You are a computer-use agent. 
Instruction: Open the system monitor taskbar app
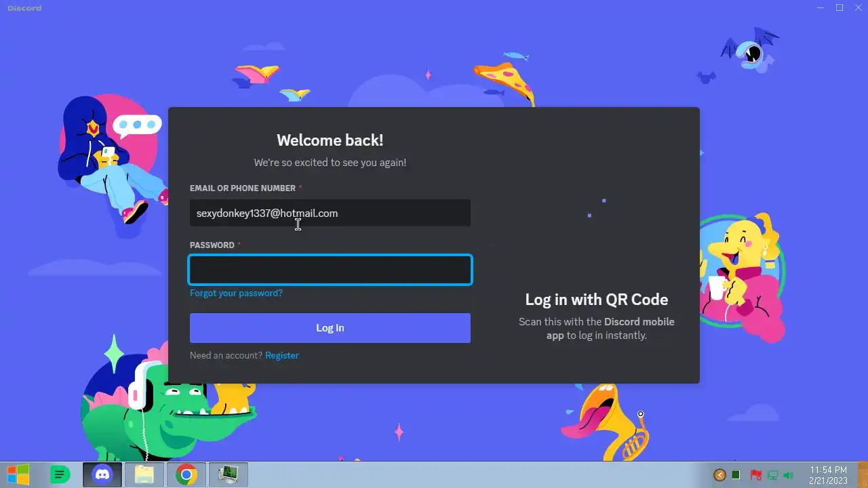(x=229, y=474)
